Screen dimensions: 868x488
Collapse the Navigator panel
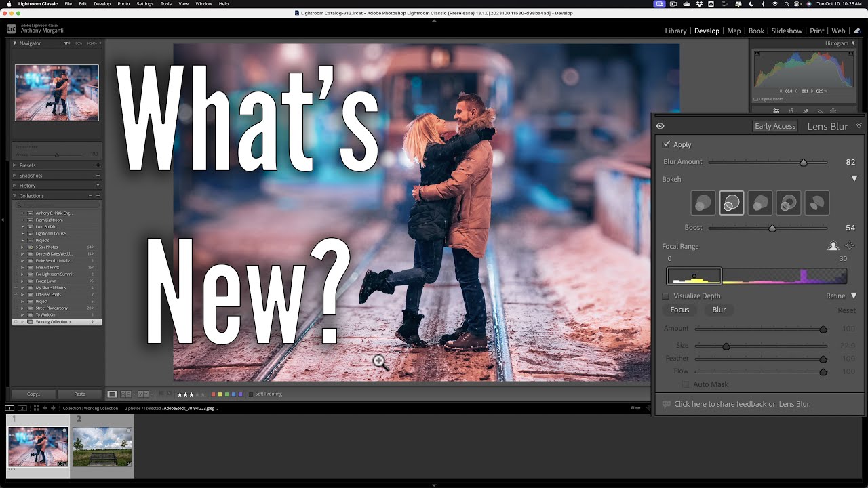click(15, 43)
